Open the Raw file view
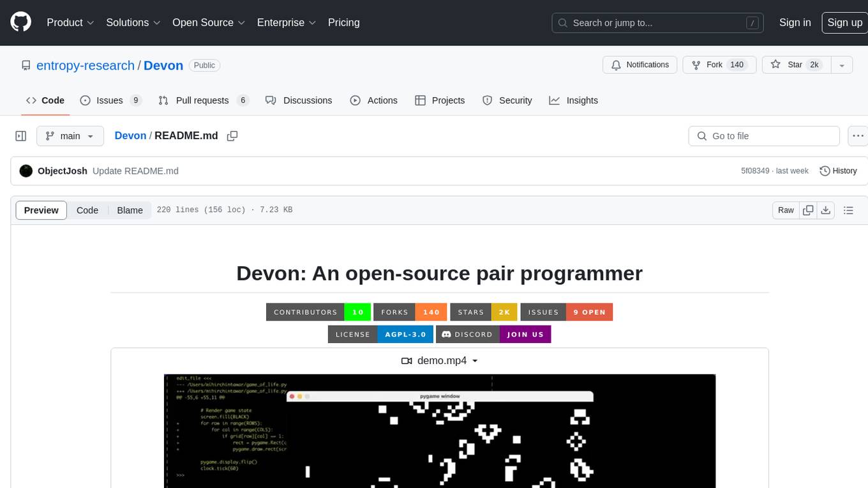The image size is (868, 488). point(786,210)
